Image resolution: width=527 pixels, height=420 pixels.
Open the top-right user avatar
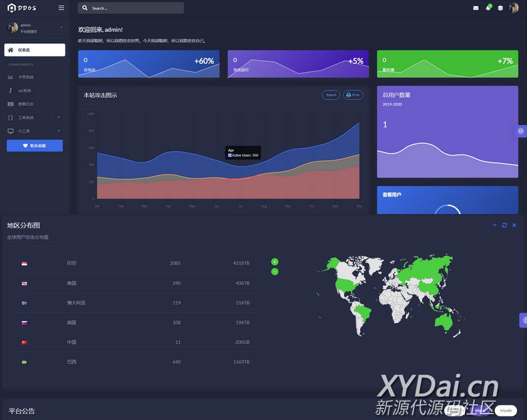pyautogui.click(x=514, y=8)
